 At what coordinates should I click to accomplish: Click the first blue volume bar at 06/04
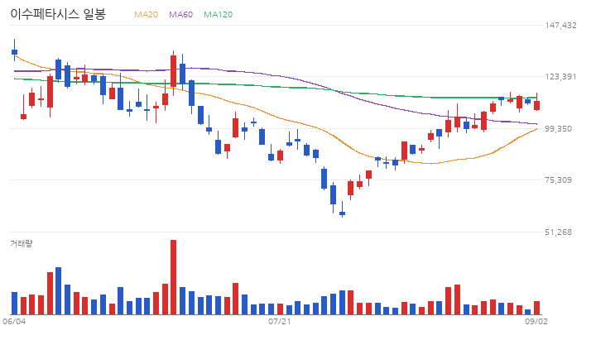click(x=14, y=304)
